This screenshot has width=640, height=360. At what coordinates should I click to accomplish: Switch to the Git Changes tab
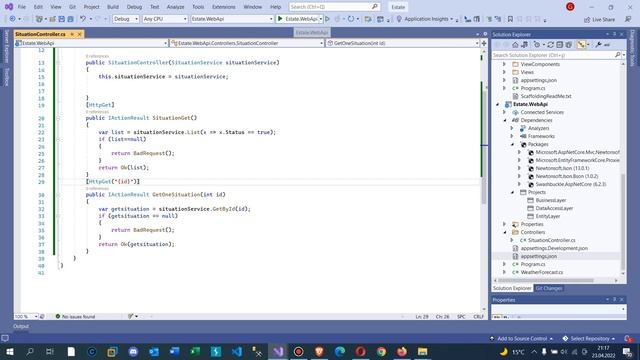[x=549, y=288]
